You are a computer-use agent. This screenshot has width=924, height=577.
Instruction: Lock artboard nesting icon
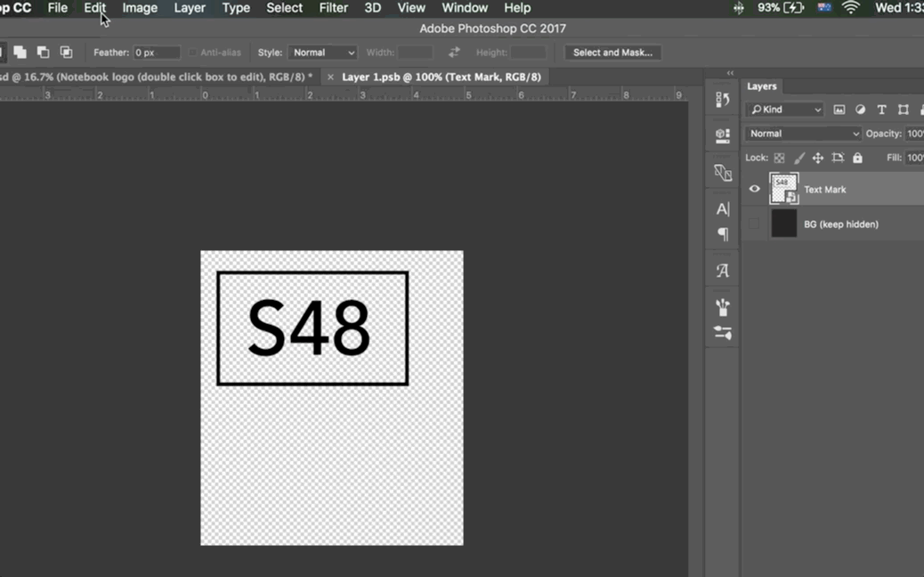click(x=838, y=158)
